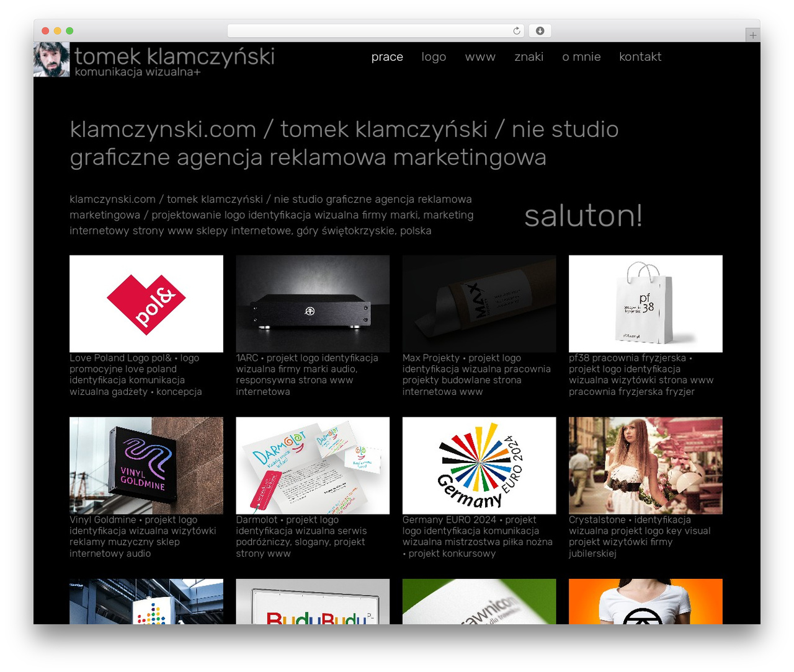View the Max Projekty tube thumbnail
The width and height of the screenshot is (794, 672).
[479, 304]
